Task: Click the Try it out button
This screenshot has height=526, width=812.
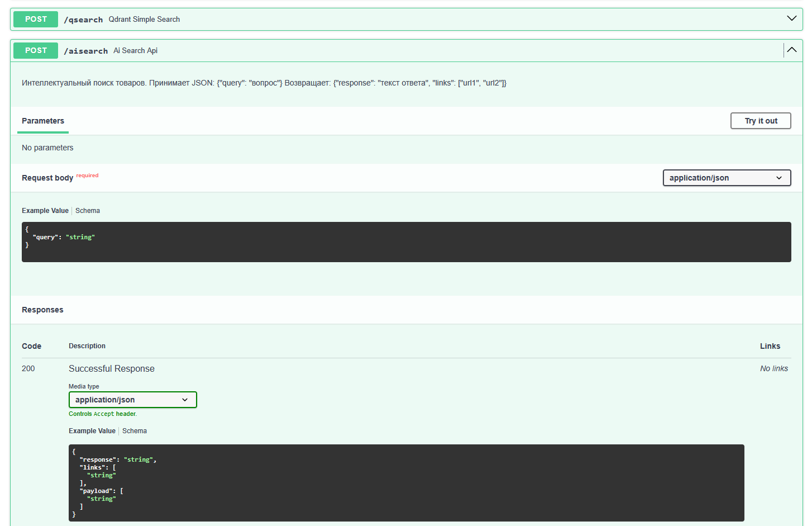Action: pyautogui.click(x=761, y=121)
